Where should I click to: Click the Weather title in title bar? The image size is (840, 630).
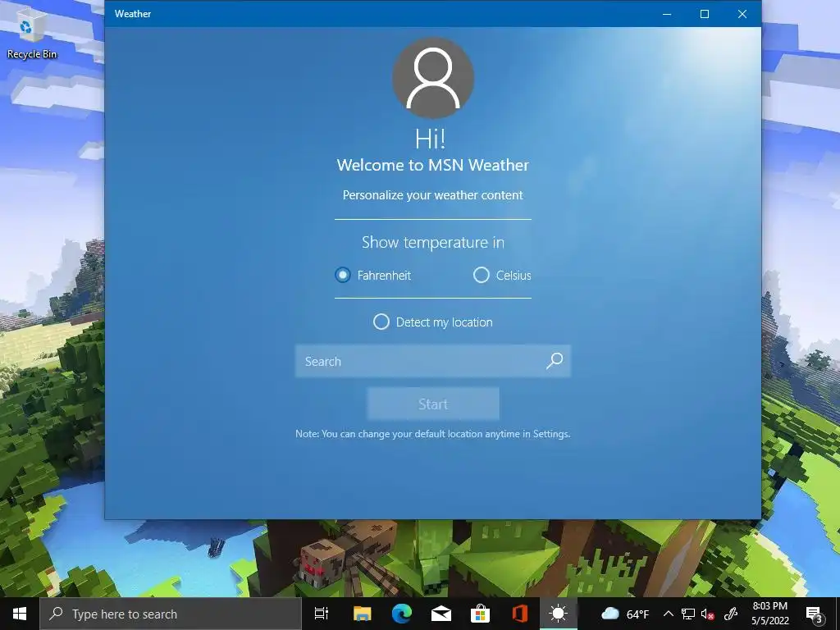point(133,14)
